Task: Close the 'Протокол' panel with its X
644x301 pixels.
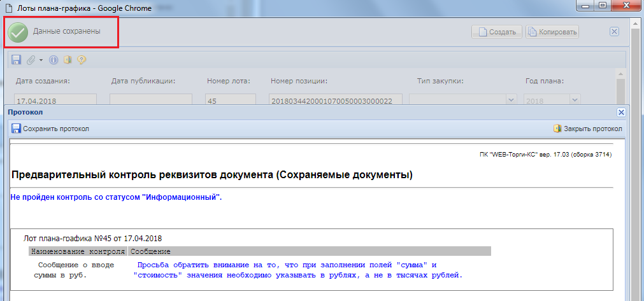Action: pos(621,112)
